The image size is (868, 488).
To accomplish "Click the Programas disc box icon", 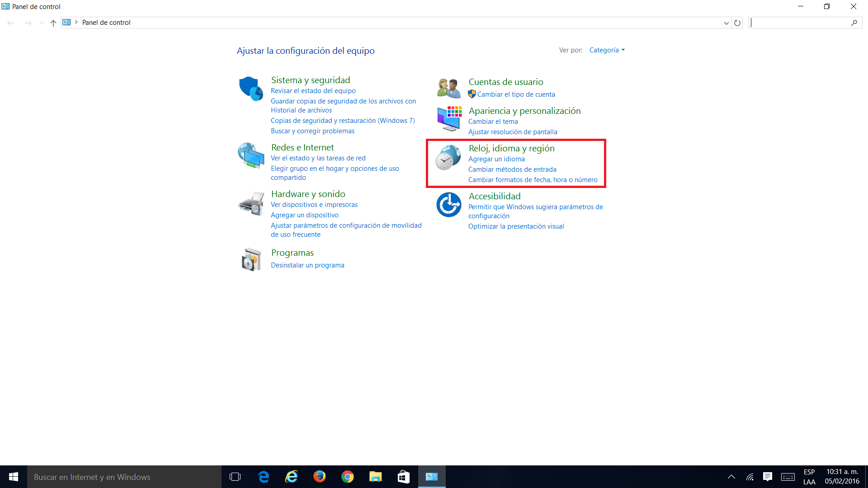I will pos(251,259).
